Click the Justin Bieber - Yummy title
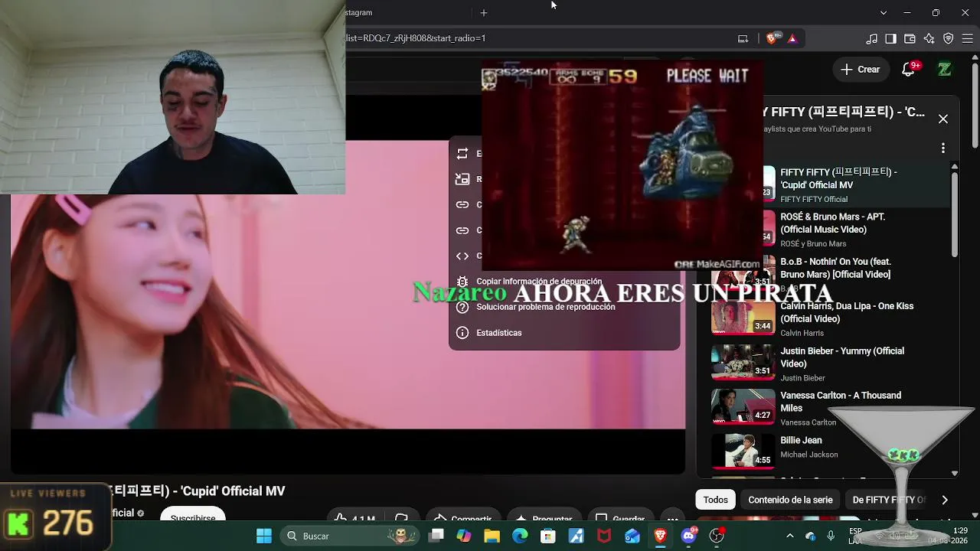 point(842,357)
